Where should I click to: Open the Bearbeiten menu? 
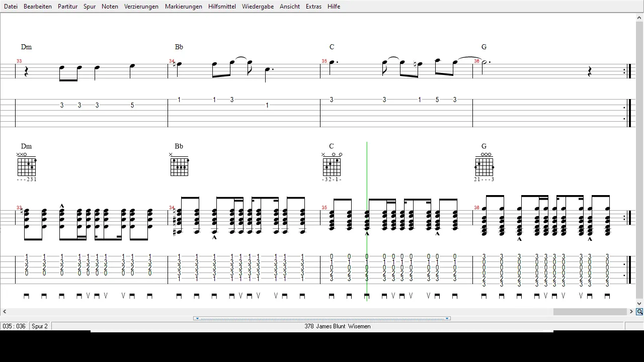[38, 7]
